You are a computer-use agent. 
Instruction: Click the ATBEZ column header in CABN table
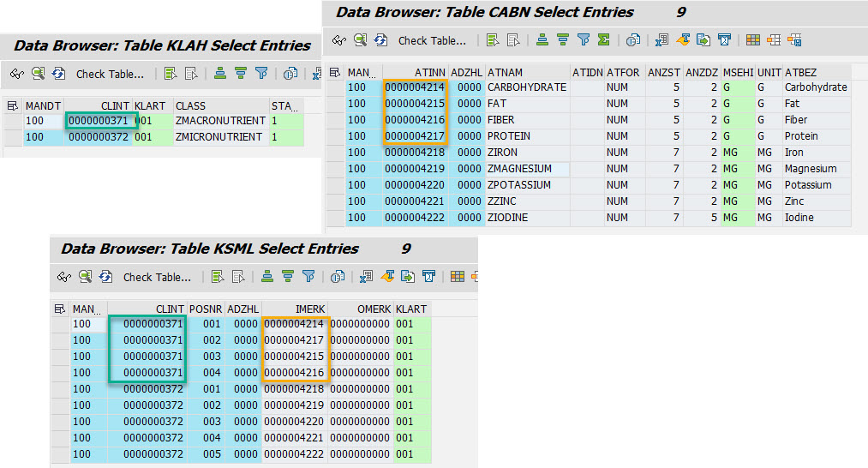coord(817,73)
